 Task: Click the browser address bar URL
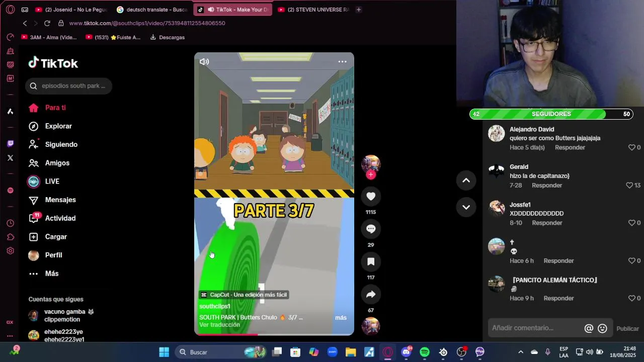click(x=147, y=23)
